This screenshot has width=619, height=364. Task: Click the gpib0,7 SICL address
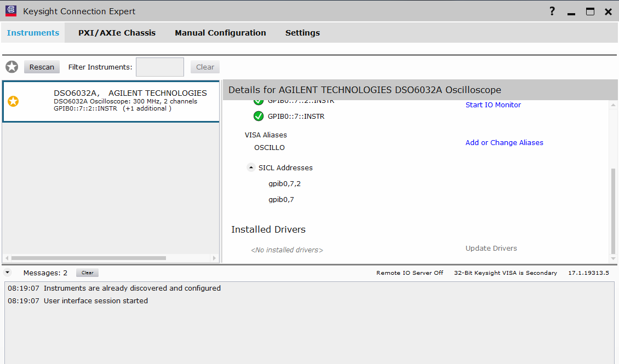pos(281,200)
